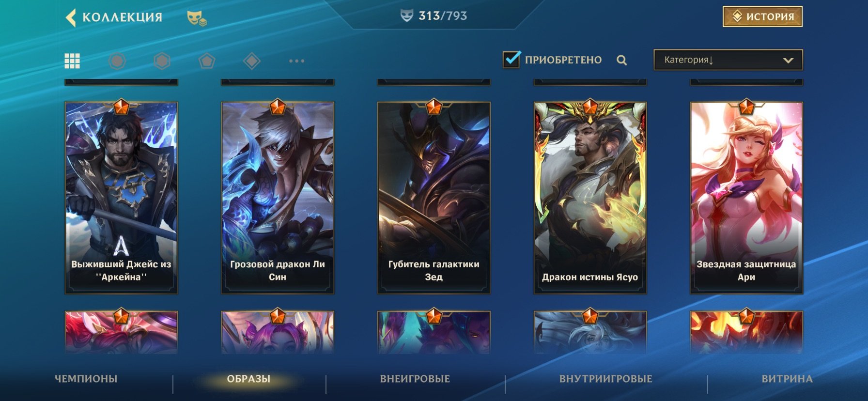Click the magnifying glass search icon
The image size is (868, 401).
pos(622,60)
